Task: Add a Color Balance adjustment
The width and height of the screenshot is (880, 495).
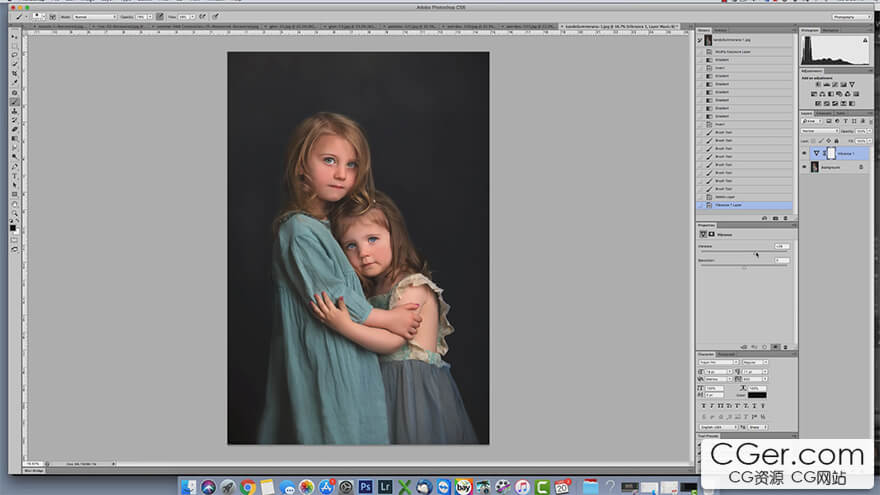Action: coord(822,94)
